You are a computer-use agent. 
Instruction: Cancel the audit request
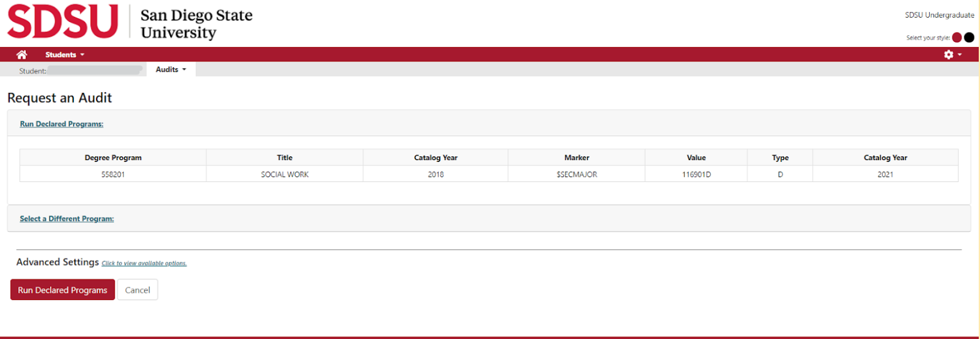pos(137,290)
